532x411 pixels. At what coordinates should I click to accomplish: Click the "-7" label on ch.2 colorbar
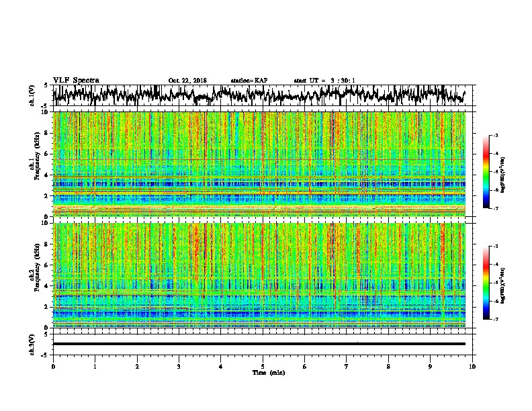tap(496, 320)
